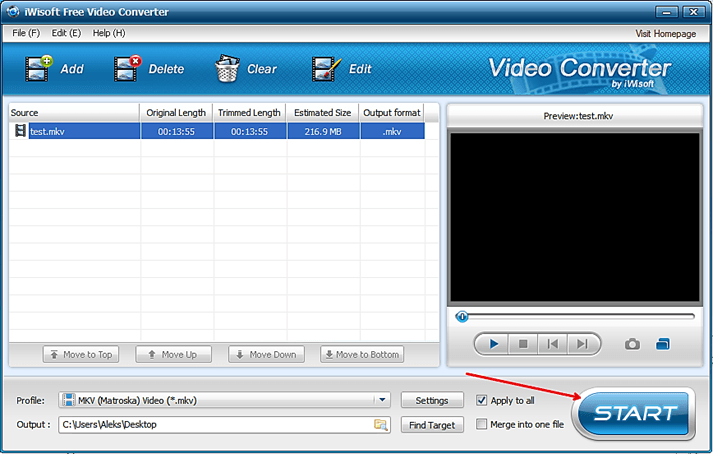
Task: Click the Clear list trash icon
Action: (x=227, y=69)
